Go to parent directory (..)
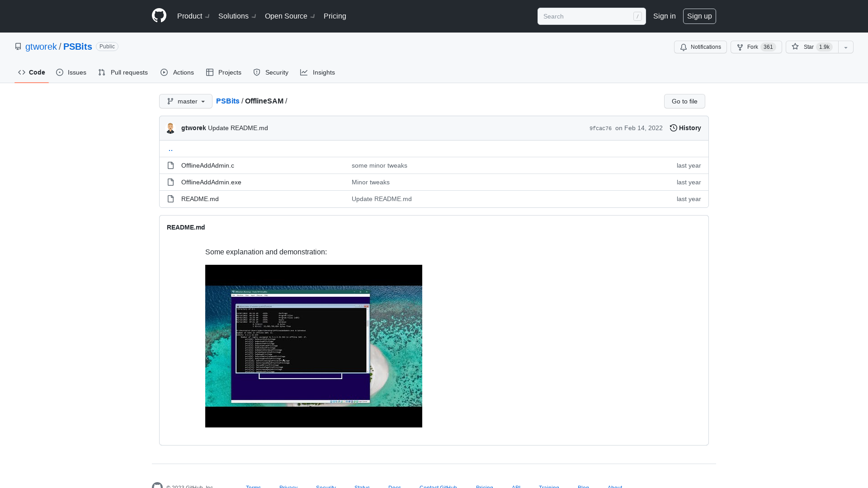The image size is (868, 488). click(x=170, y=149)
